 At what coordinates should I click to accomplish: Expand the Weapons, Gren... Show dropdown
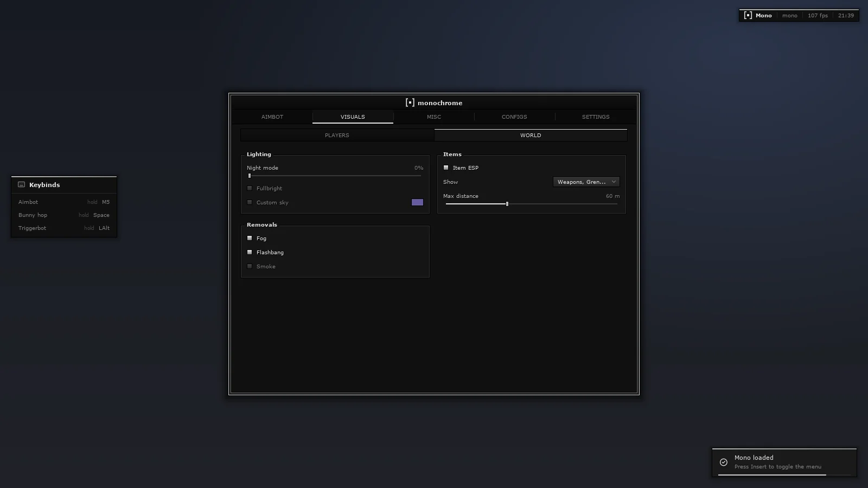(x=586, y=182)
